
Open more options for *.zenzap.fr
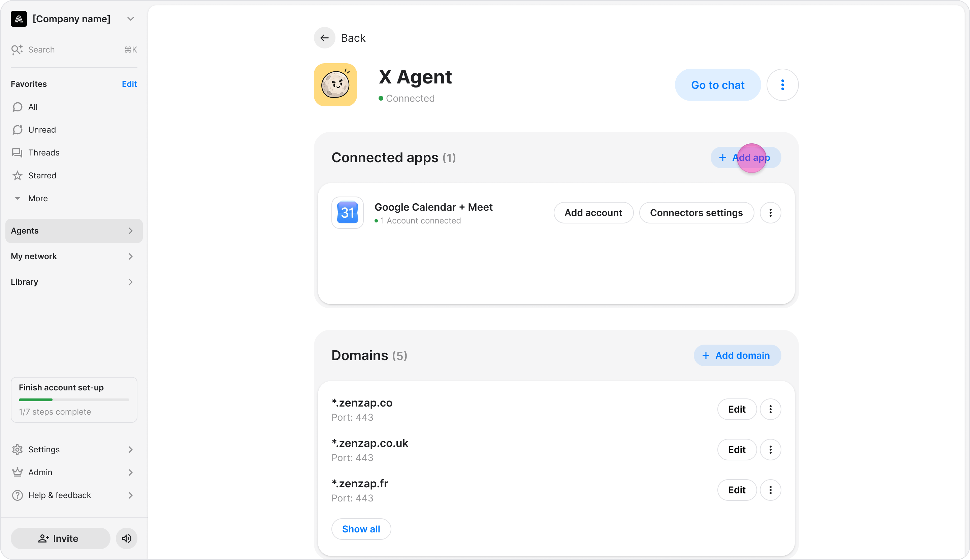(x=770, y=490)
